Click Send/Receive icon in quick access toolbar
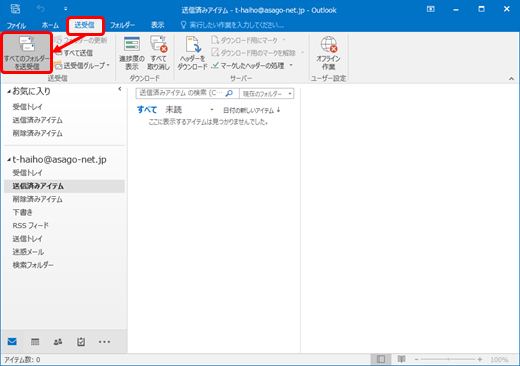This screenshot has height=366, width=520. (x=15, y=9)
